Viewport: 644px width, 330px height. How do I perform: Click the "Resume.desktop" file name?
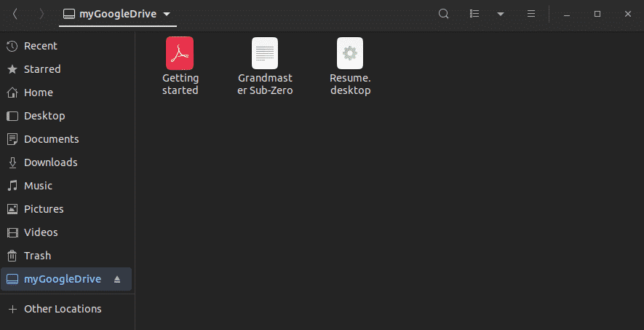350,84
